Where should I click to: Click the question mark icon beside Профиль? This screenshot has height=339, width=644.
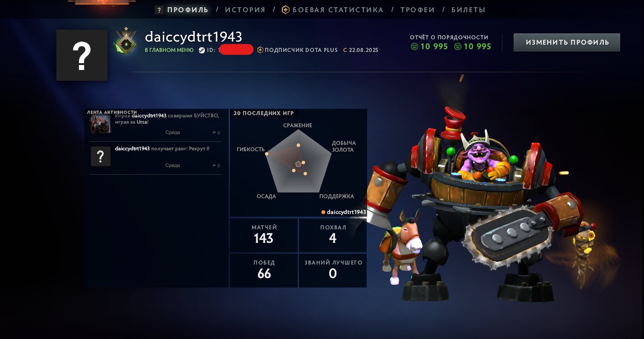click(159, 10)
